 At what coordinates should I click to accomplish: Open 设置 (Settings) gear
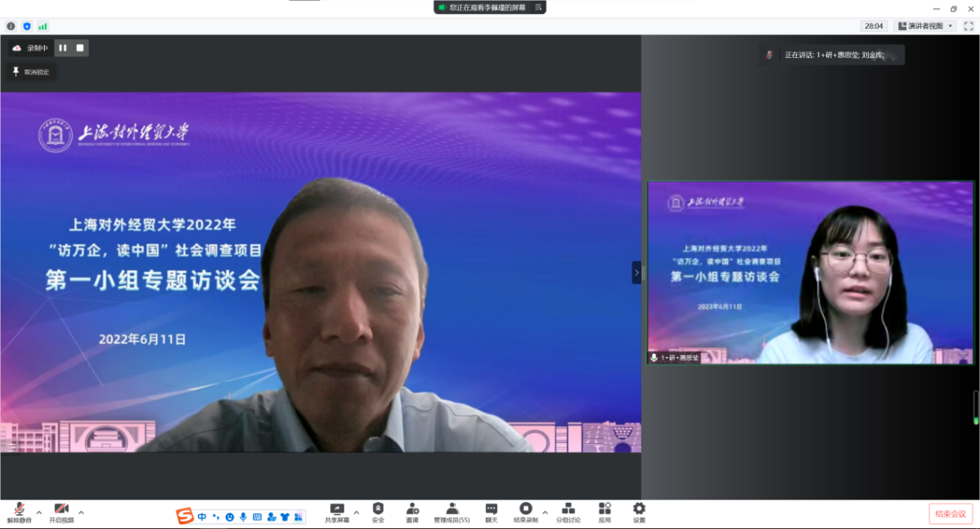point(639,512)
